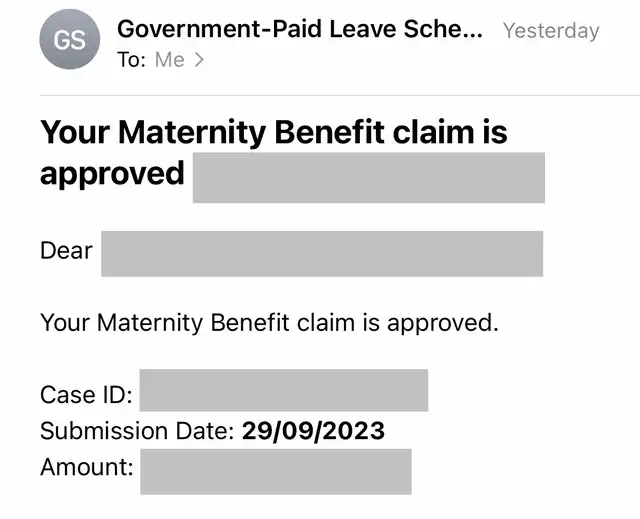The height and width of the screenshot is (519, 640).
Task: Click the redacted Case ID value
Action: 284,390
